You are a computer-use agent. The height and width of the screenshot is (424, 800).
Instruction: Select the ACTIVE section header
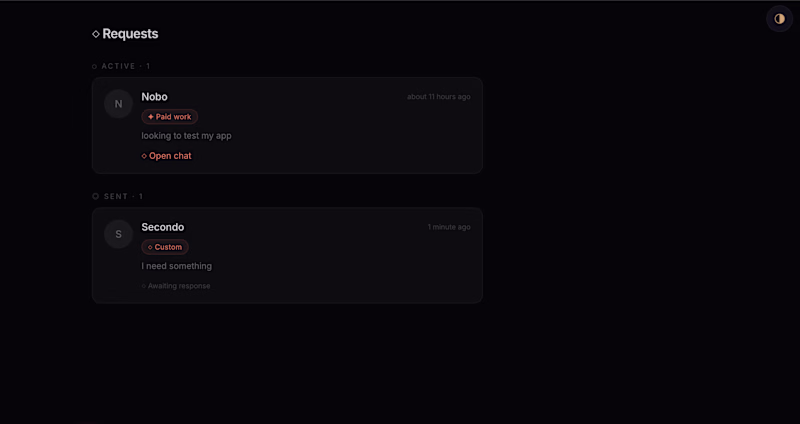click(x=121, y=66)
